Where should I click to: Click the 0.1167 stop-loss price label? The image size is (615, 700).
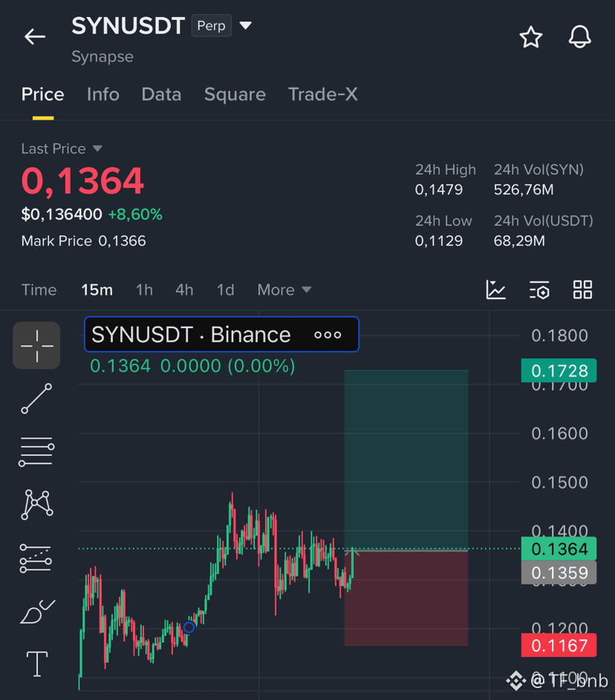[x=559, y=645]
